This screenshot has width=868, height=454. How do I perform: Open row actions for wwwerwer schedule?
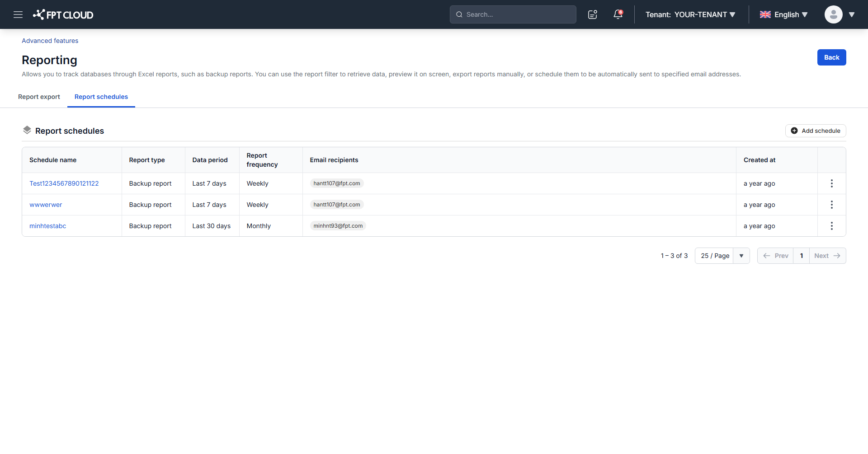[831, 205]
